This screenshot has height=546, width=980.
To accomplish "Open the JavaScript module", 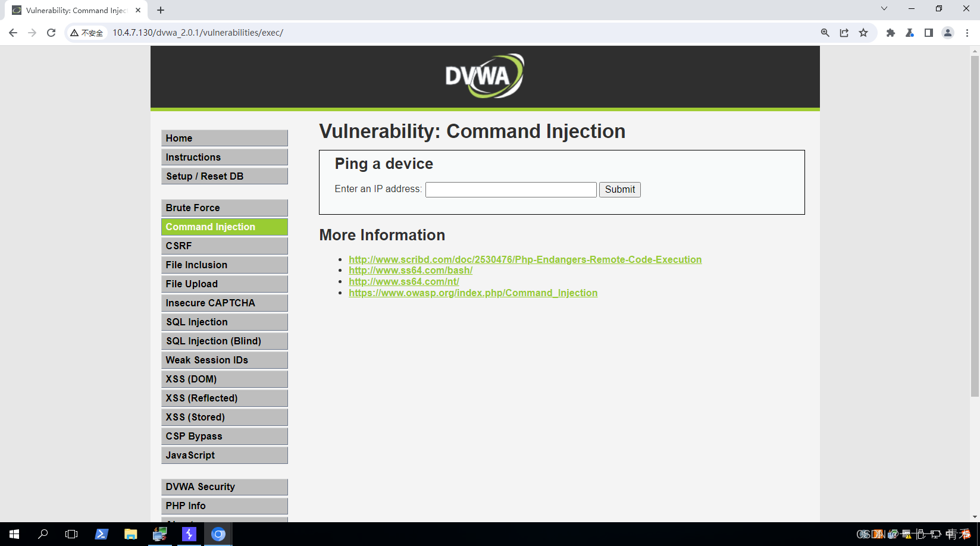I will click(x=224, y=455).
